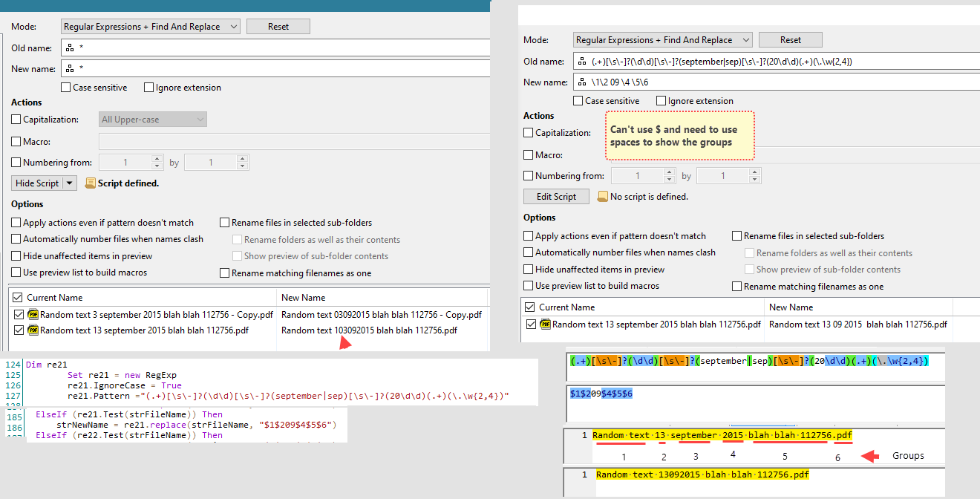Screen dimensions: 980x499
Task: Increase the "Numbering from" value beside Hide Script
Action: 157,159
